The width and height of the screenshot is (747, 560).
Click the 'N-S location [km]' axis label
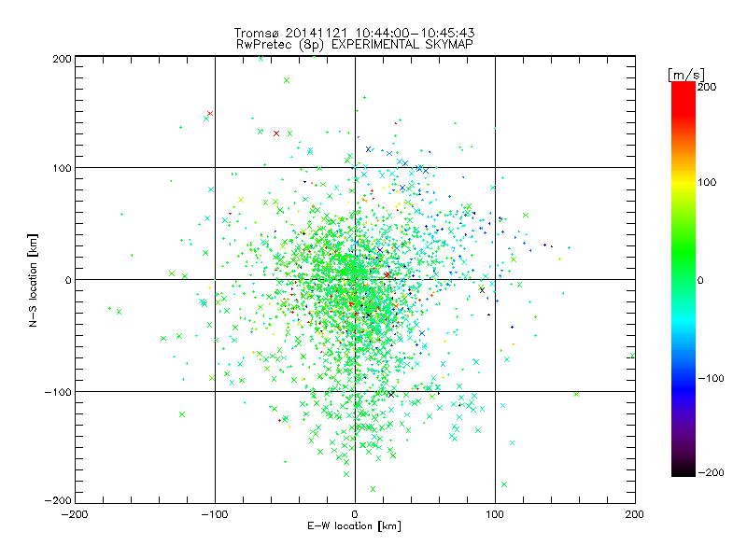pos(33,281)
